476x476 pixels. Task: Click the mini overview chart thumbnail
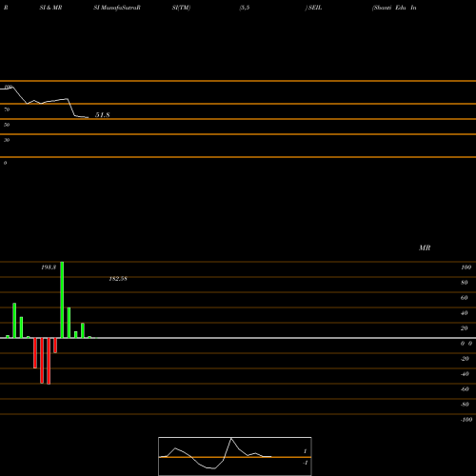coord(235,456)
